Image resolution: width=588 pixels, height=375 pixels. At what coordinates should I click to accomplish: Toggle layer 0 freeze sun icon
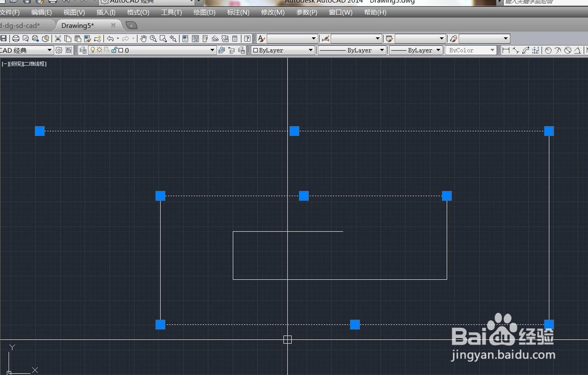click(99, 50)
